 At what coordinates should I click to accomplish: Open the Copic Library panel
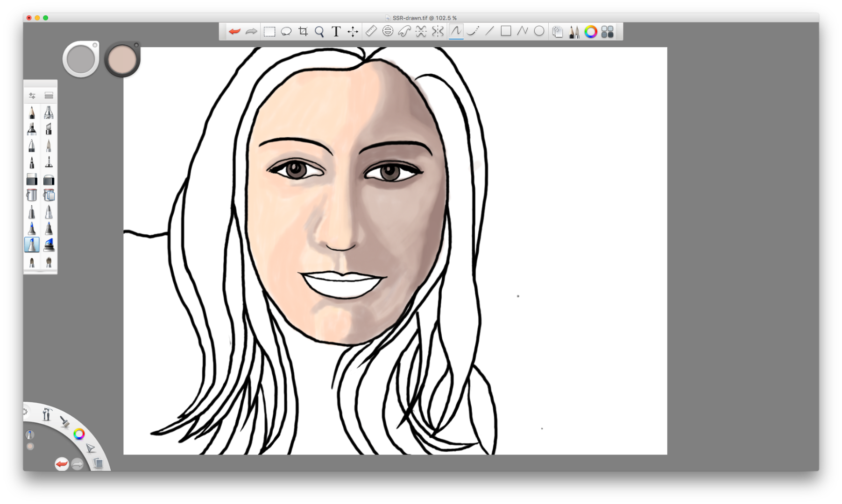coord(608,32)
